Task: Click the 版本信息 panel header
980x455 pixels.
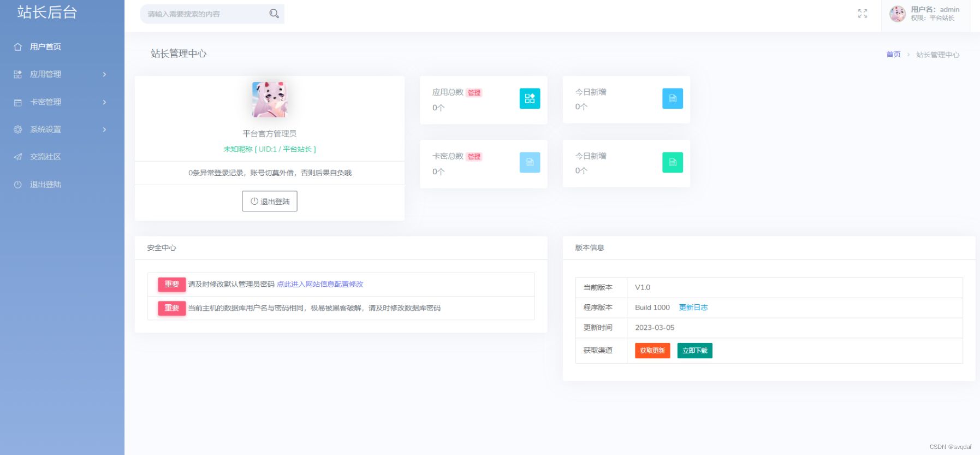Action: 590,248
